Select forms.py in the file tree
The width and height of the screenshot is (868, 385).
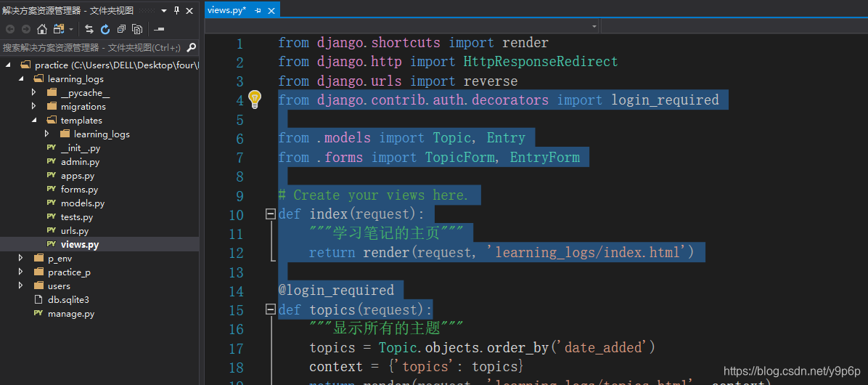pos(79,190)
